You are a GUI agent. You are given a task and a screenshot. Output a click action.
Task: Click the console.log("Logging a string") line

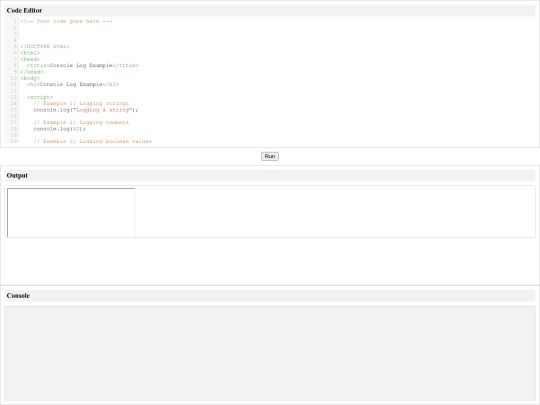86,110
